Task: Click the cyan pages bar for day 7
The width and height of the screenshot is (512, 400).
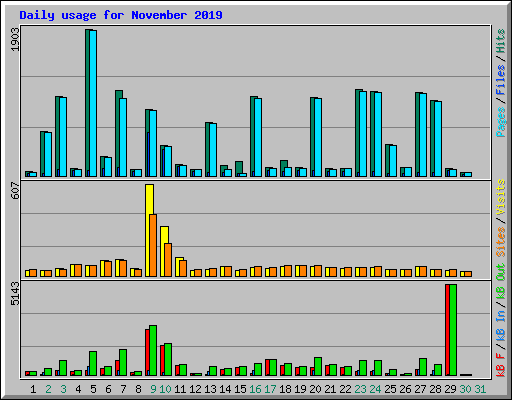Action: tap(123, 137)
